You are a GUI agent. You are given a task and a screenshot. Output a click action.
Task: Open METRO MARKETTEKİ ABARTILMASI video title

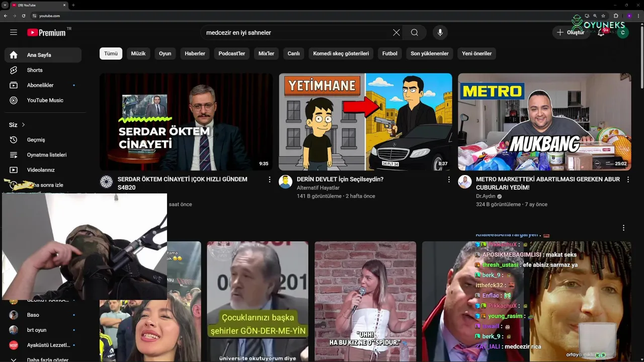548,183
